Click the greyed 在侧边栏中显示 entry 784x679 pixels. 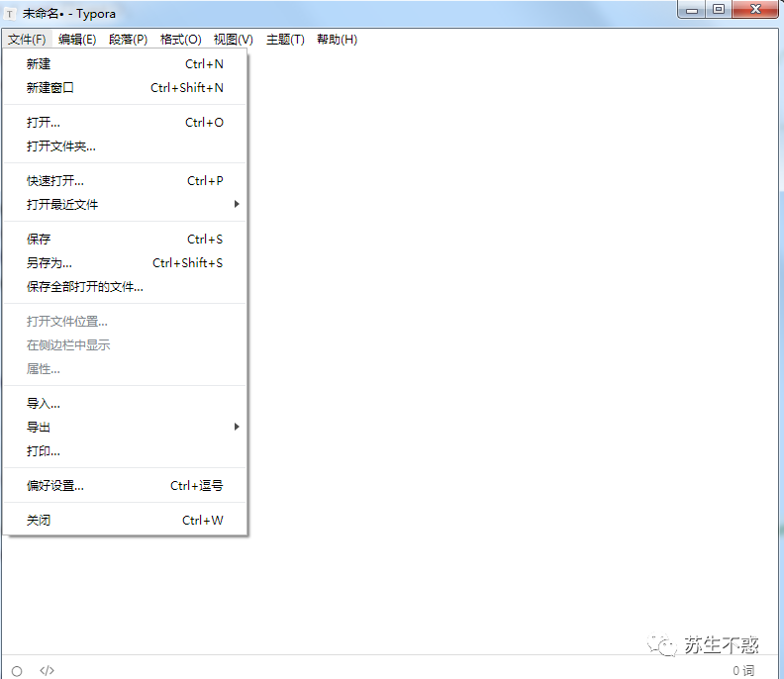(x=125, y=345)
